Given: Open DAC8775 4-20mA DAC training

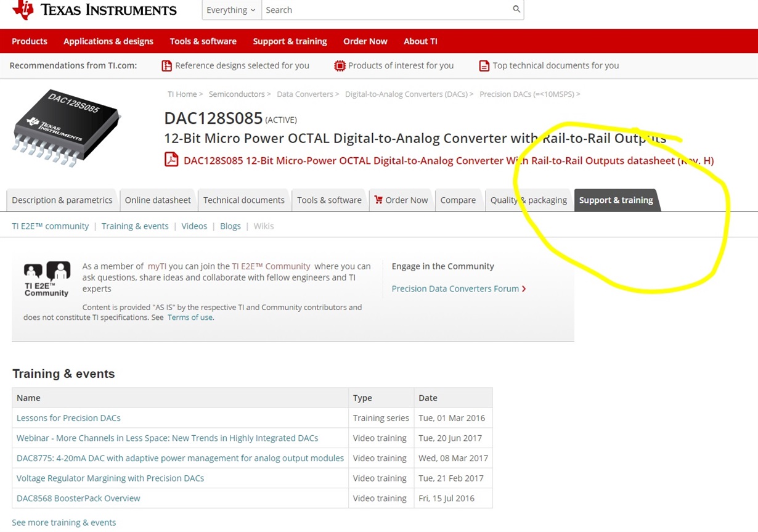Looking at the screenshot, I should point(180,458).
